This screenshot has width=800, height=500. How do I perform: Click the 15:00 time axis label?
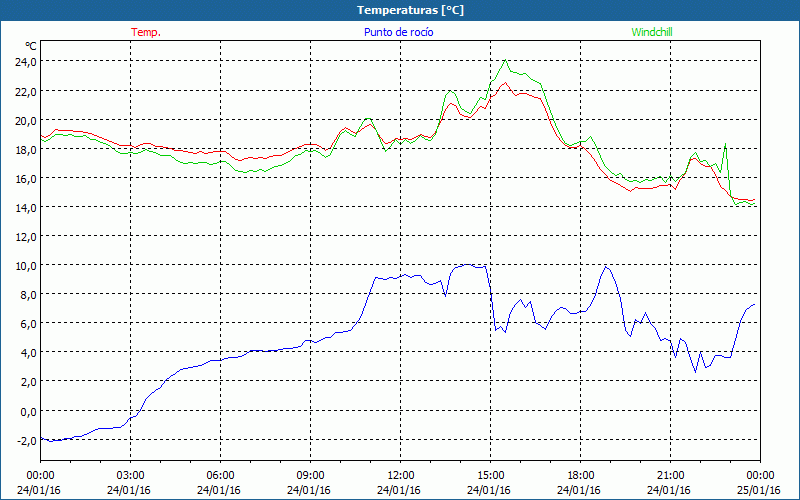pyautogui.click(x=490, y=476)
